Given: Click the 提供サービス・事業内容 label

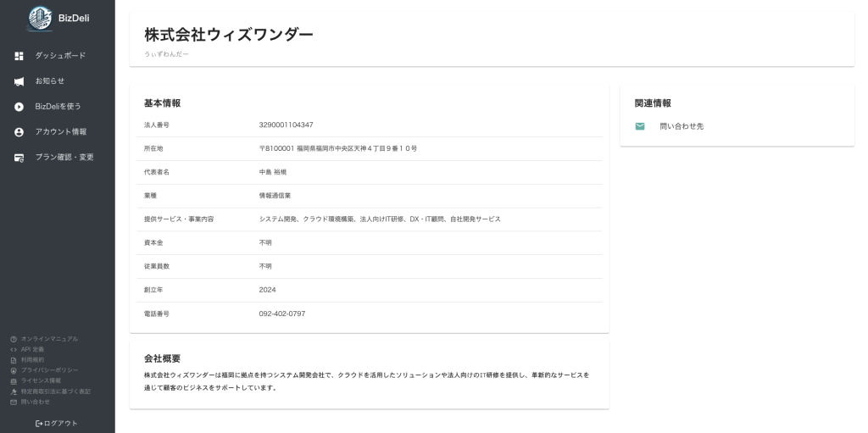Looking at the screenshot, I should pyautogui.click(x=179, y=219).
